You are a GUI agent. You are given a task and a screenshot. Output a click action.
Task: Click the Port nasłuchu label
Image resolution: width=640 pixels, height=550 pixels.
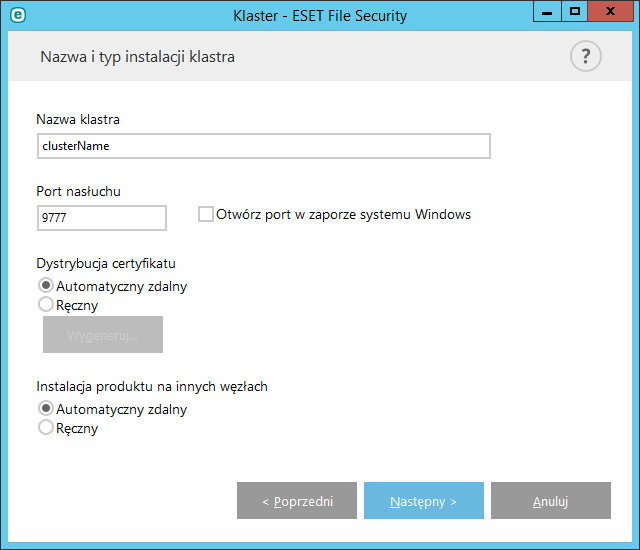[78, 191]
